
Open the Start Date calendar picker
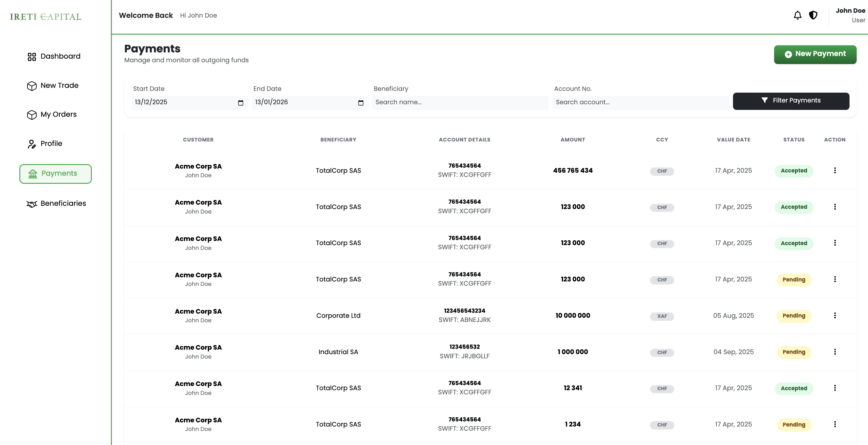[x=240, y=103]
